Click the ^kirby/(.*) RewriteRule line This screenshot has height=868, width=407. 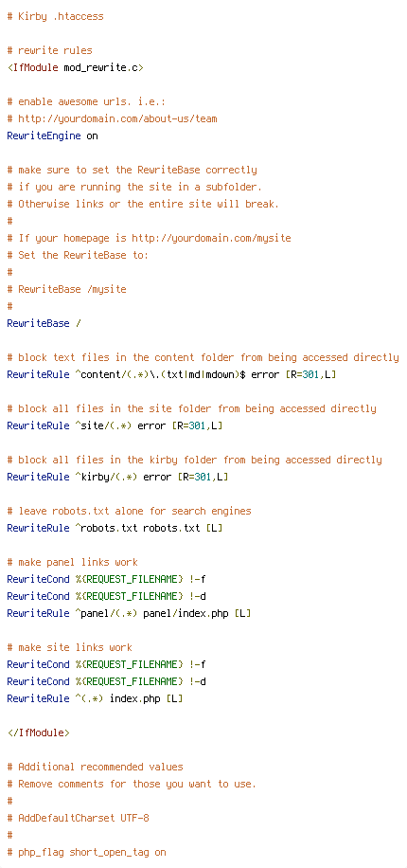pyautogui.click(x=117, y=477)
